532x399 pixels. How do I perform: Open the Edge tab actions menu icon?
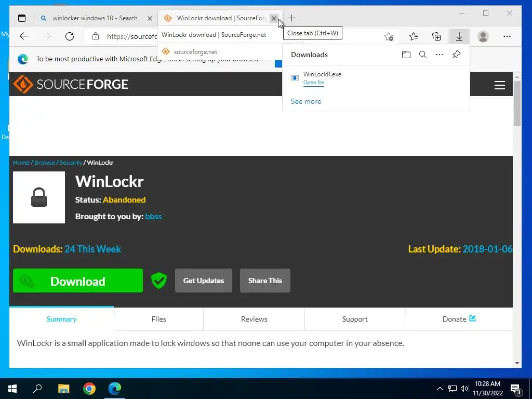[22, 18]
